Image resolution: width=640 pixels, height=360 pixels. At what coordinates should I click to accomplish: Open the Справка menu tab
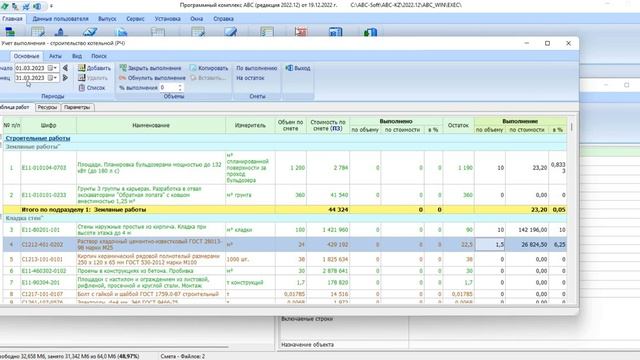click(223, 19)
